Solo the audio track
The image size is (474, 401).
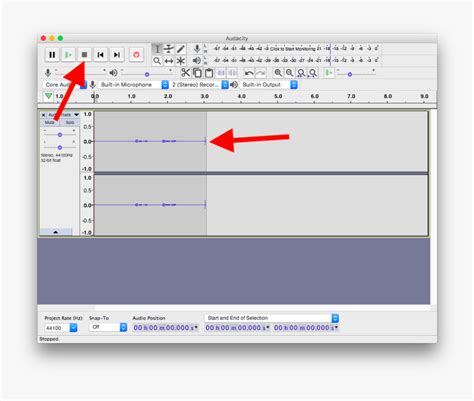click(x=70, y=122)
